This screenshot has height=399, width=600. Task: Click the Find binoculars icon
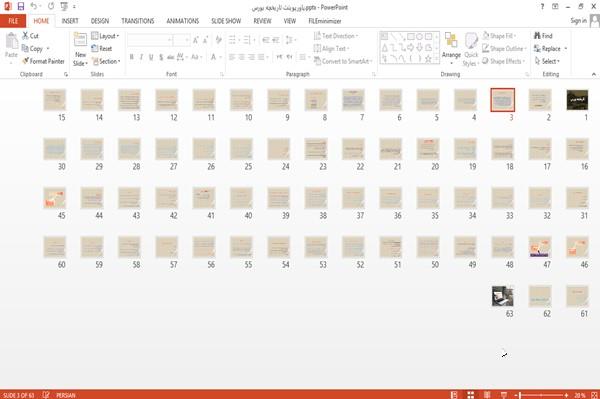537,36
